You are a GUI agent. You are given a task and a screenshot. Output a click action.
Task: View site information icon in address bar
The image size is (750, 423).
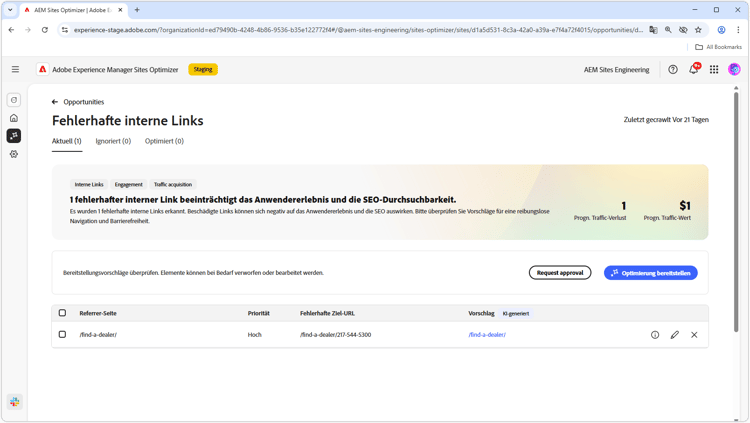click(65, 30)
